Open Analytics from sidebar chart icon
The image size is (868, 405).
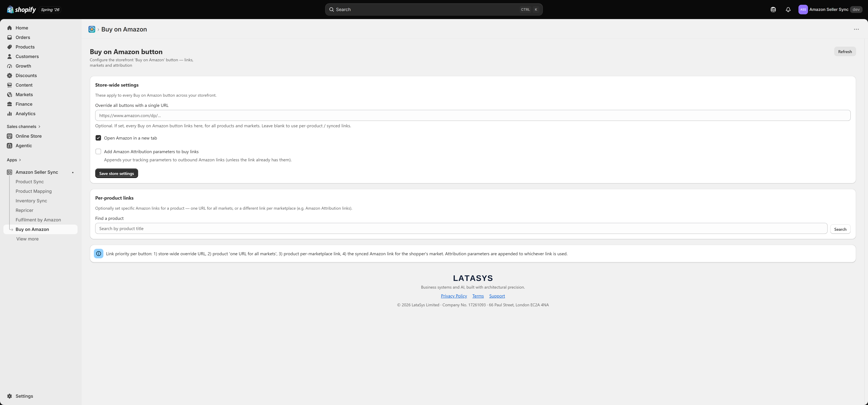tap(9, 114)
